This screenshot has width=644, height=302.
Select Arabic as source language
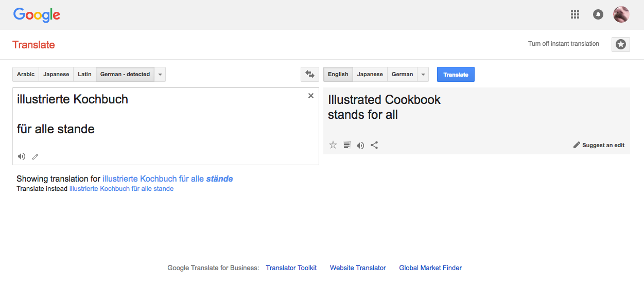point(26,74)
